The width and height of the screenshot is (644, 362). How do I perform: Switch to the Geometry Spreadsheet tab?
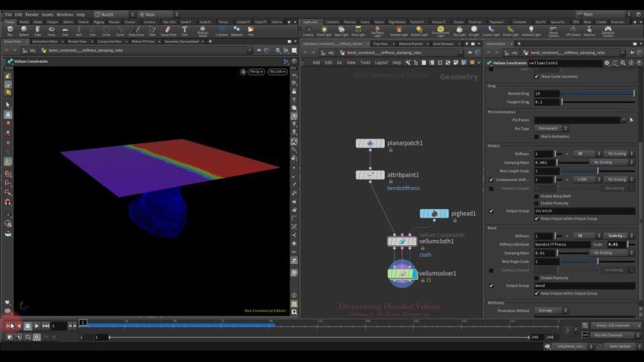[182, 42]
